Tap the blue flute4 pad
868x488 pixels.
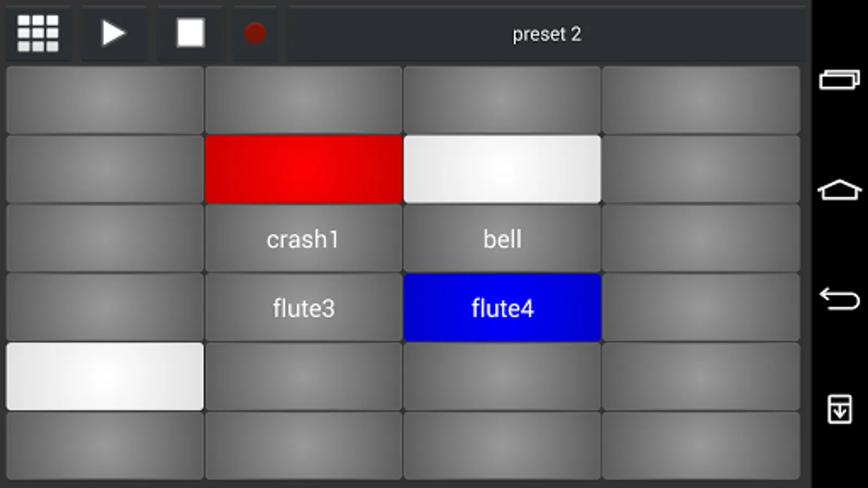pos(502,307)
